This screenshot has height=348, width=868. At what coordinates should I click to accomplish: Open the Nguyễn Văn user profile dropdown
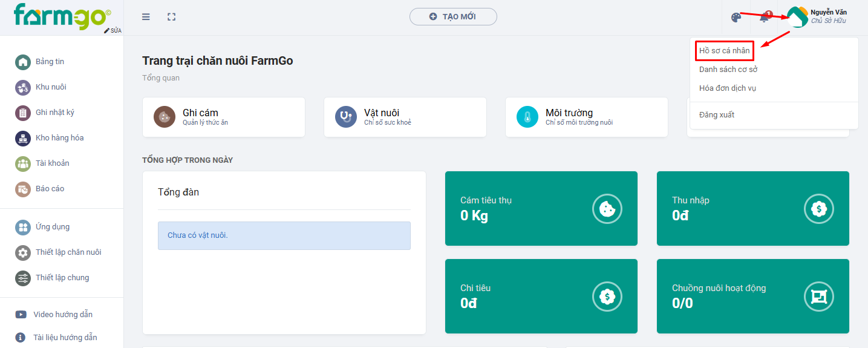pyautogui.click(x=817, y=17)
